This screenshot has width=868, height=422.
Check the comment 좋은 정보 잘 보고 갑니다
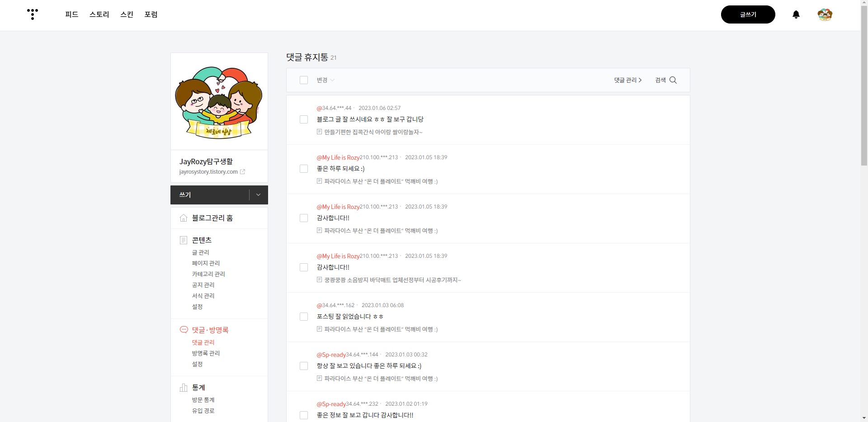click(304, 415)
